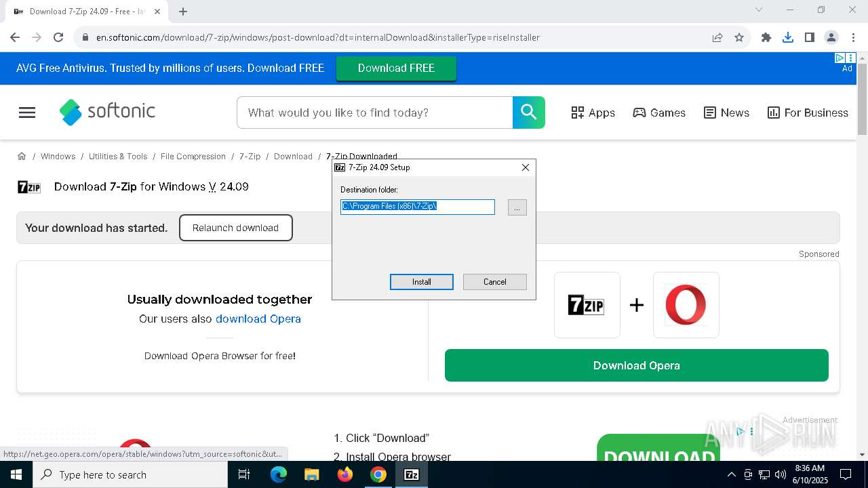Open File Explorer from the taskbar
868x488 pixels.
[x=311, y=474]
